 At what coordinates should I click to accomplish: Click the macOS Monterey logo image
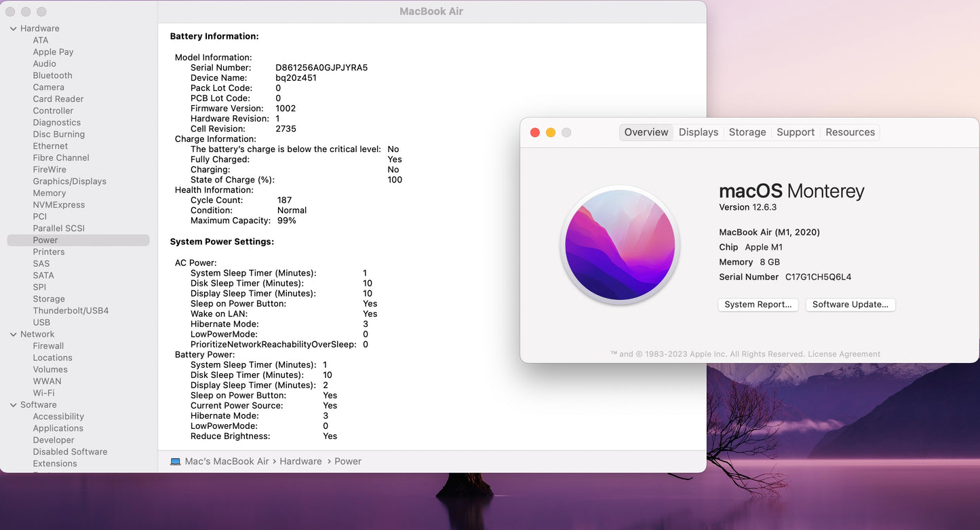click(621, 245)
